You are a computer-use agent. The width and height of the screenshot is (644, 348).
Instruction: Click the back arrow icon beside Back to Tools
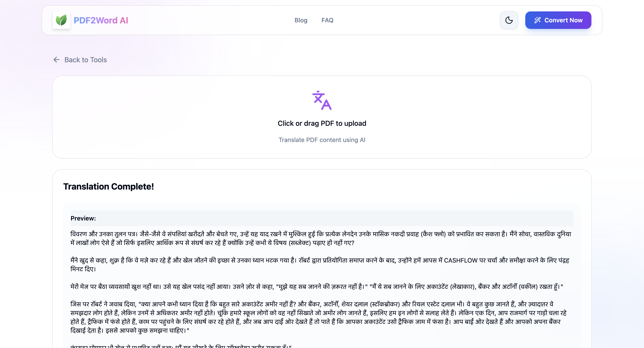coord(57,60)
